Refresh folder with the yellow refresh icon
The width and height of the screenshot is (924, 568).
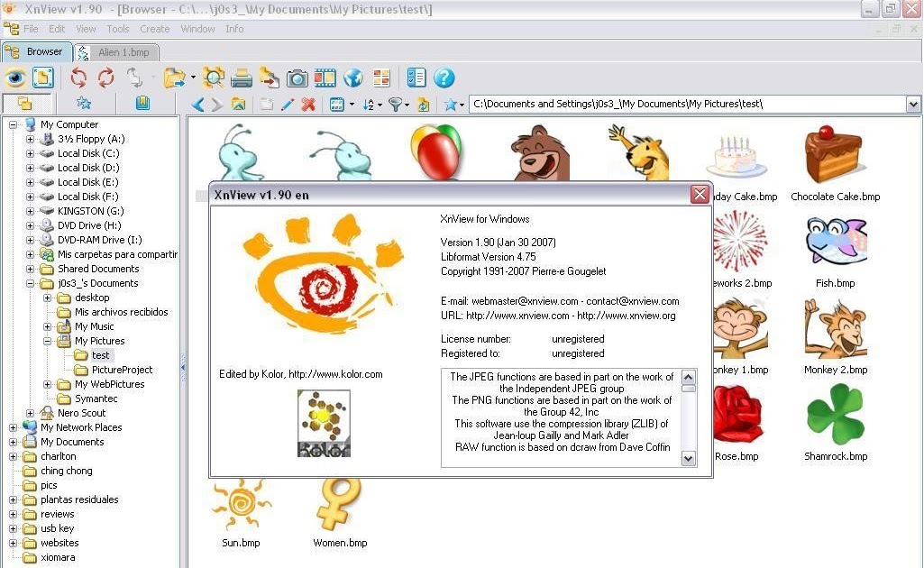pyautogui.click(x=423, y=105)
